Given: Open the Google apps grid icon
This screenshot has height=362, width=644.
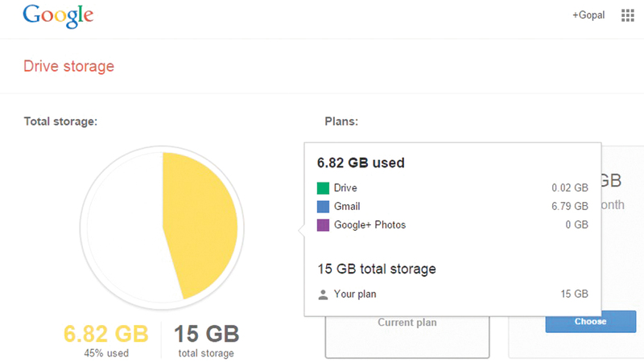Looking at the screenshot, I should 628,15.
